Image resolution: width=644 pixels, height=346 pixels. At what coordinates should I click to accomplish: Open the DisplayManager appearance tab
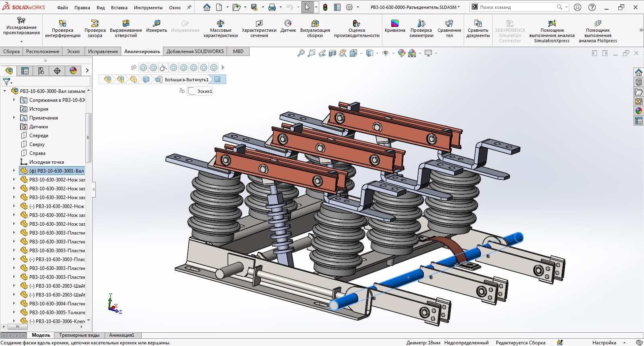[73, 71]
